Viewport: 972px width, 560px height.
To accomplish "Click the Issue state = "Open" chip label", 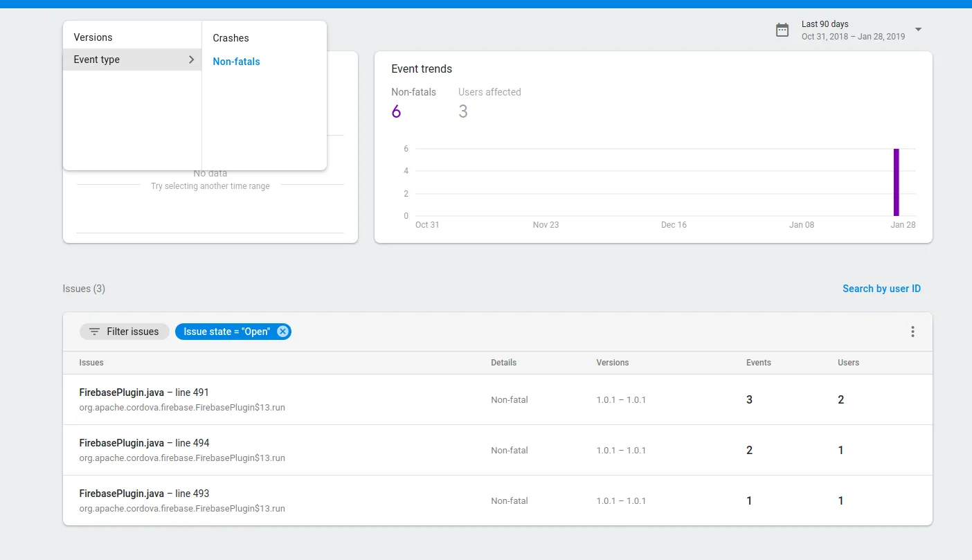I will [x=227, y=332].
